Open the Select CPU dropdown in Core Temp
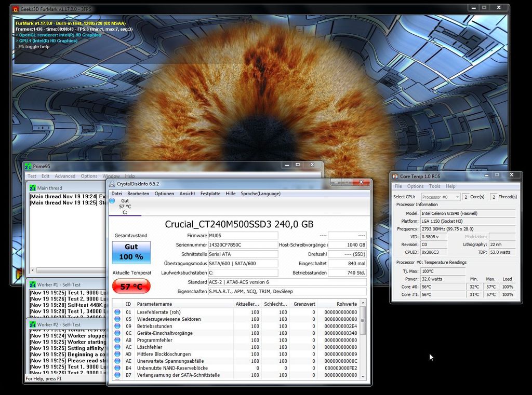532x395 pixels. pyautogui.click(x=441, y=197)
